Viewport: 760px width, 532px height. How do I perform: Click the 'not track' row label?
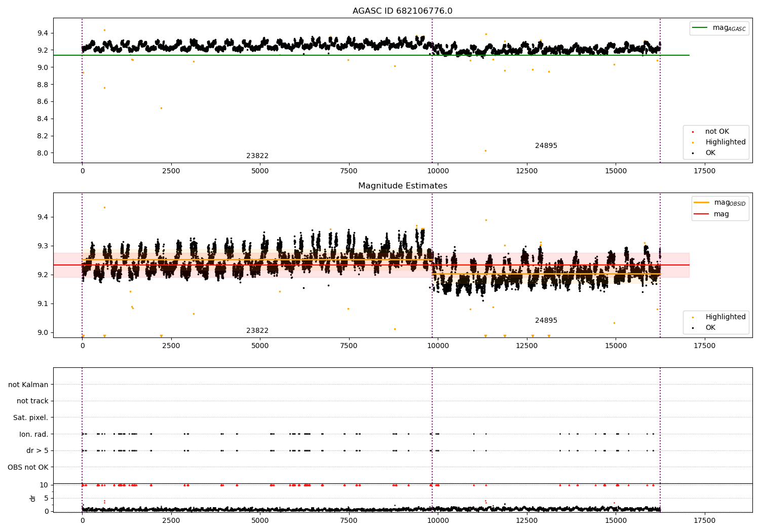pos(32,401)
